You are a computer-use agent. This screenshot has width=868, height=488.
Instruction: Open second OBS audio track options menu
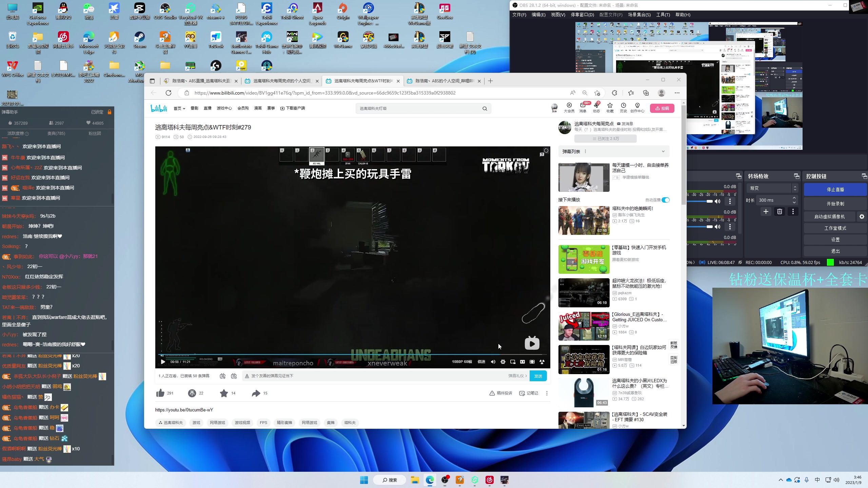[x=730, y=227]
